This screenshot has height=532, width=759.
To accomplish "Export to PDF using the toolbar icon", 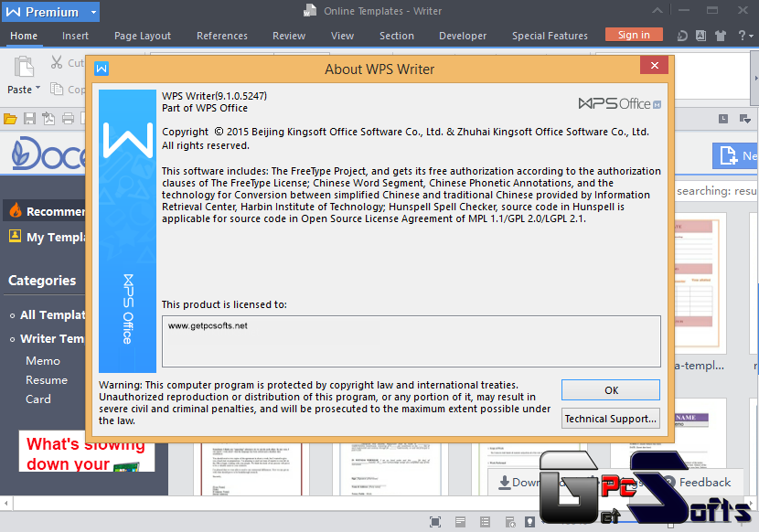I will (48, 119).
